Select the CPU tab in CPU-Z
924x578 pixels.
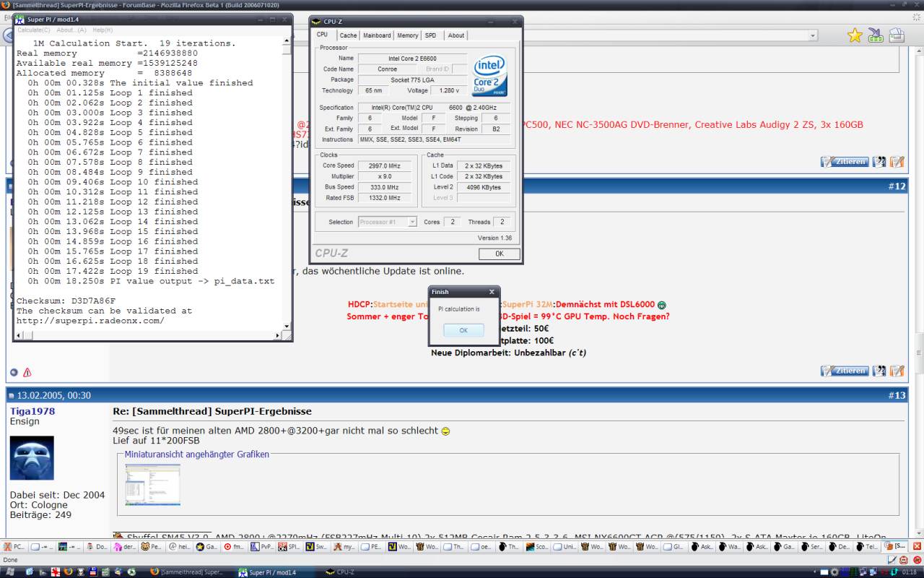(322, 35)
